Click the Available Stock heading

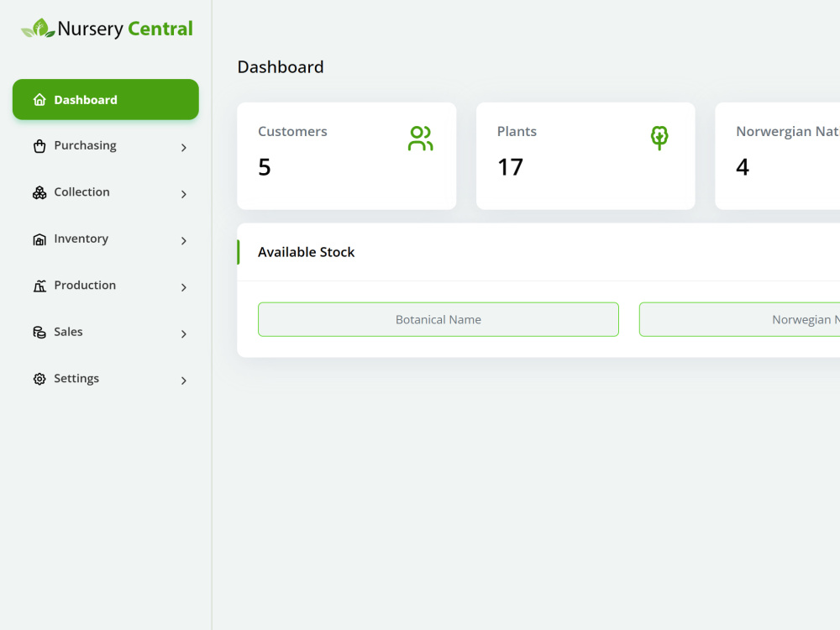tap(307, 252)
